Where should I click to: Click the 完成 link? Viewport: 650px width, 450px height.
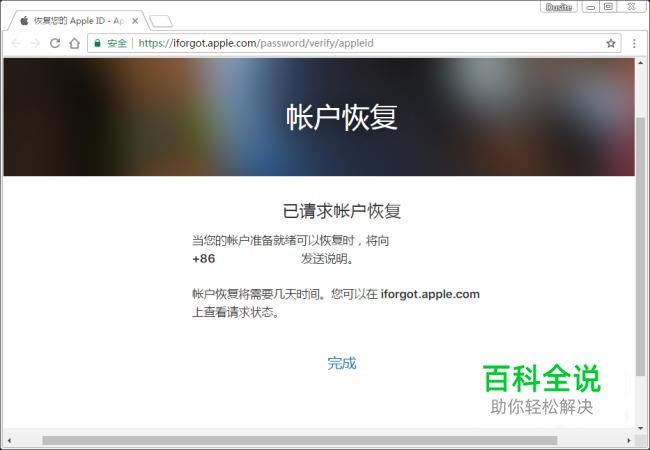[x=342, y=363]
